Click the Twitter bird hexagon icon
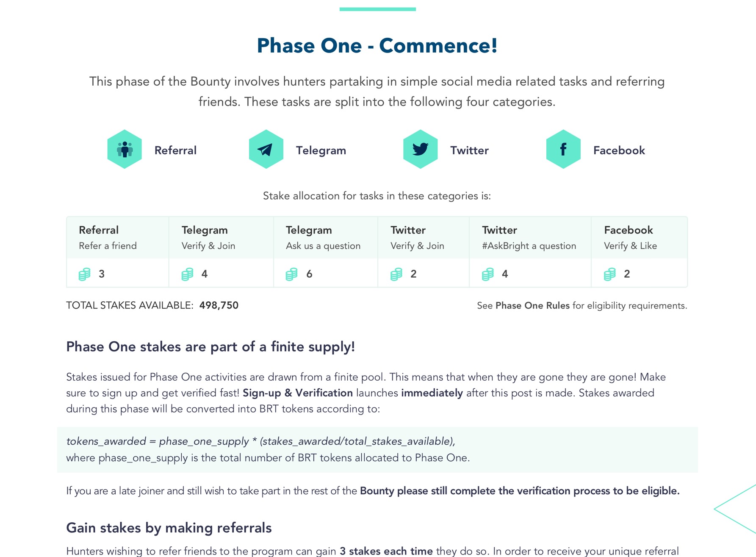Screen dimensions: 756x557 [420, 149]
